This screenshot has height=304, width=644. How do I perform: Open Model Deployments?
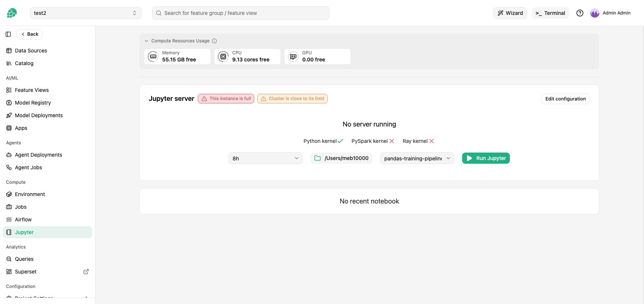pos(47,115)
